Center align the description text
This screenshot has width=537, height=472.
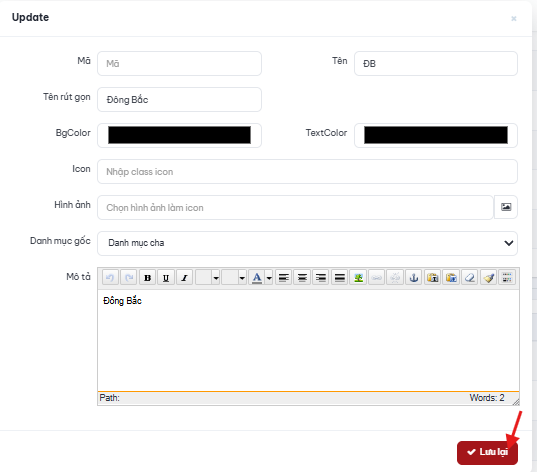point(302,277)
